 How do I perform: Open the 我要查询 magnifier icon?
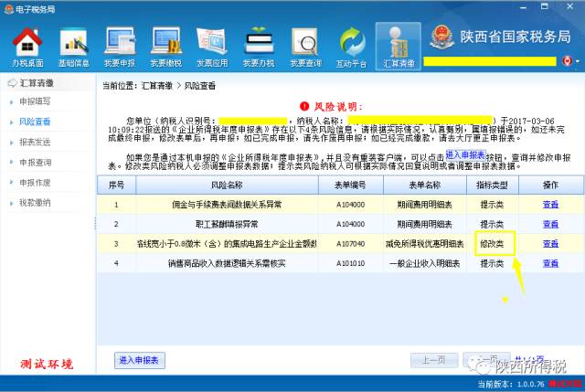[305, 47]
